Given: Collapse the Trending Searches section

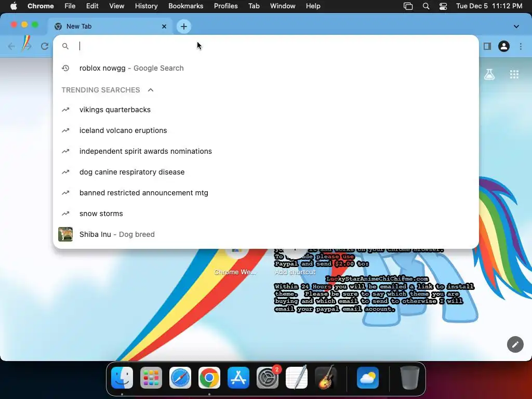Looking at the screenshot, I should [x=151, y=90].
